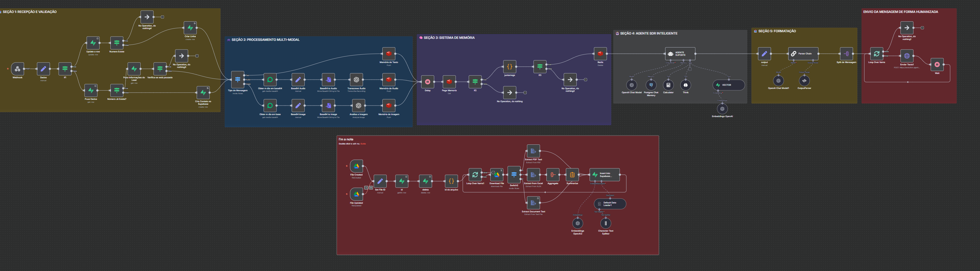Select the Postgres Chat Memory node
The height and width of the screenshot is (271, 980).
click(651, 85)
